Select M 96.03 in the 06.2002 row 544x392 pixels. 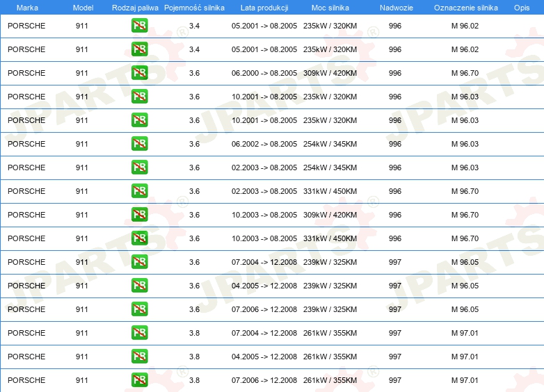(465, 144)
